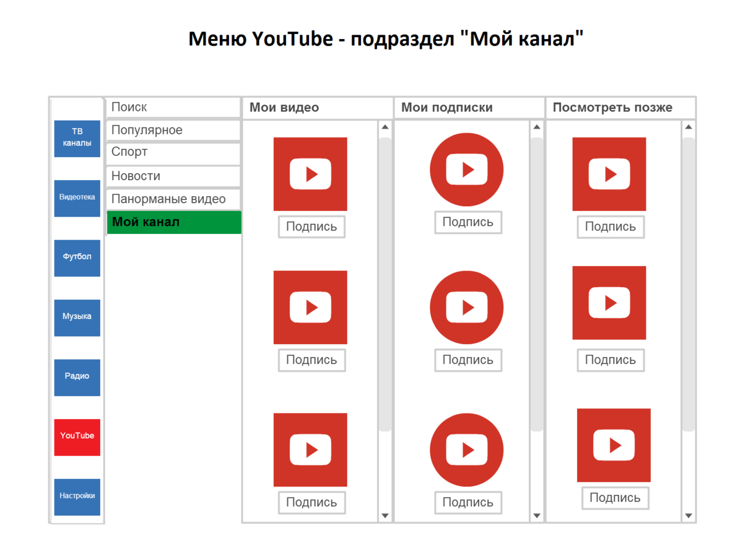Click Подпись under third Мои видео thumbnail
The height and width of the screenshot is (557, 756).
tap(311, 503)
